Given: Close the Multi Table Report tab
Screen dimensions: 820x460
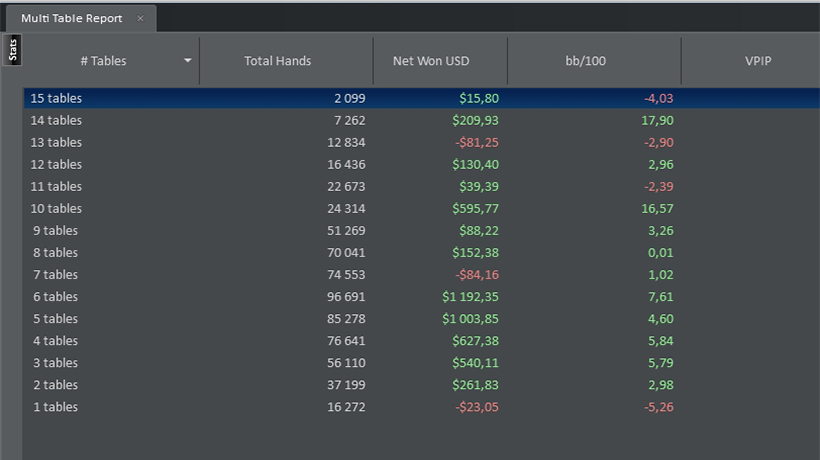Looking at the screenshot, I should point(140,18).
